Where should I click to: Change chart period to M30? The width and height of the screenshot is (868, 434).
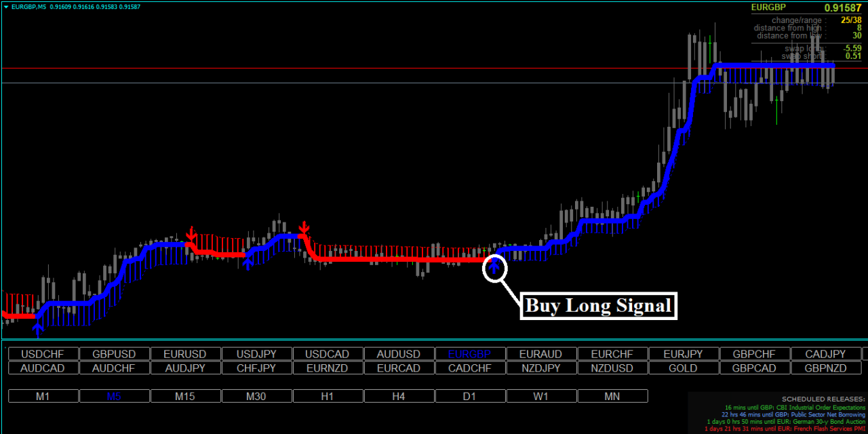pyautogui.click(x=257, y=396)
